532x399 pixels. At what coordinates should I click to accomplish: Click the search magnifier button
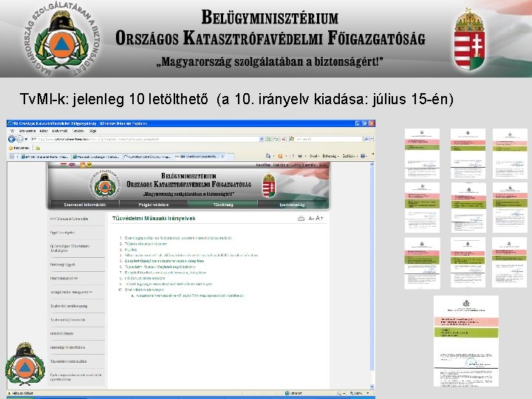(x=366, y=139)
